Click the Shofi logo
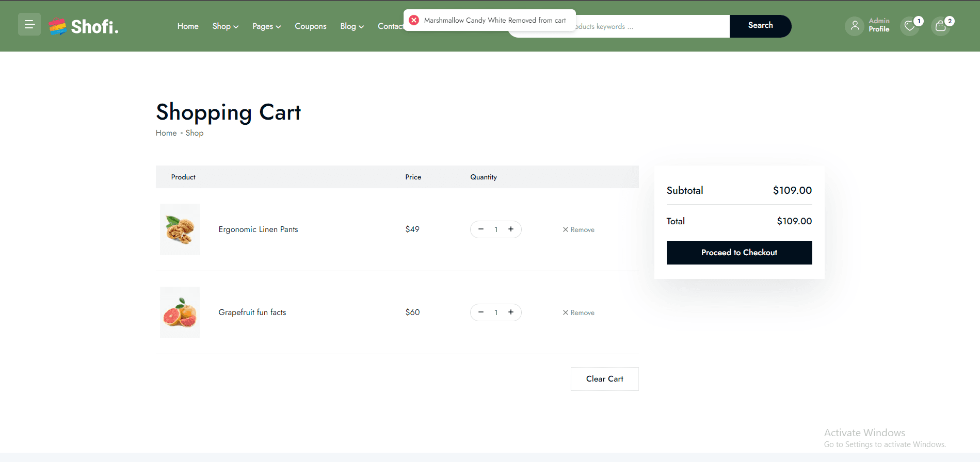The height and width of the screenshot is (462, 980). pyautogui.click(x=84, y=26)
